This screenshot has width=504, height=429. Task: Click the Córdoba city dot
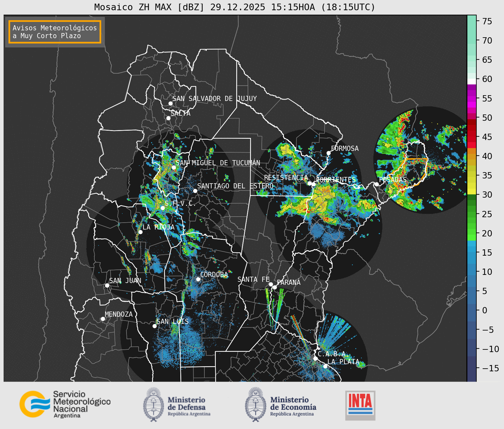pyautogui.click(x=198, y=279)
